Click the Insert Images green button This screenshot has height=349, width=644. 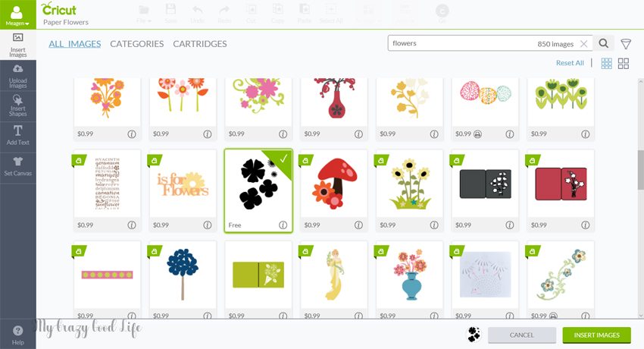[597, 335]
